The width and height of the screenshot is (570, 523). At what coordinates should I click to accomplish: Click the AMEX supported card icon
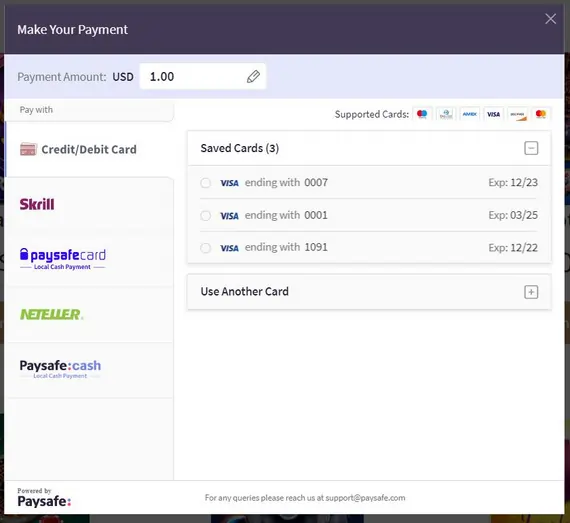click(x=470, y=114)
